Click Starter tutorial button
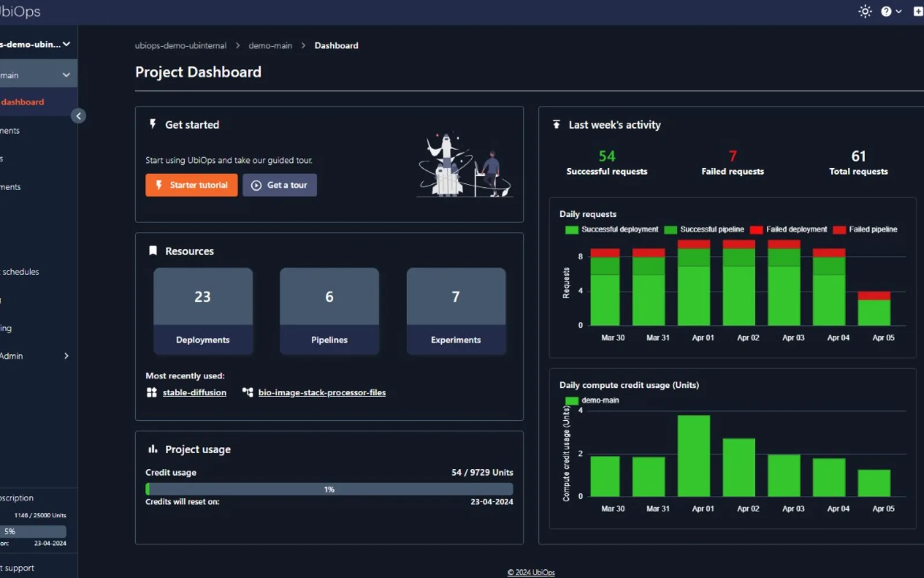The height and width of the screenshot is (578, 924). (x=191, y=185)
